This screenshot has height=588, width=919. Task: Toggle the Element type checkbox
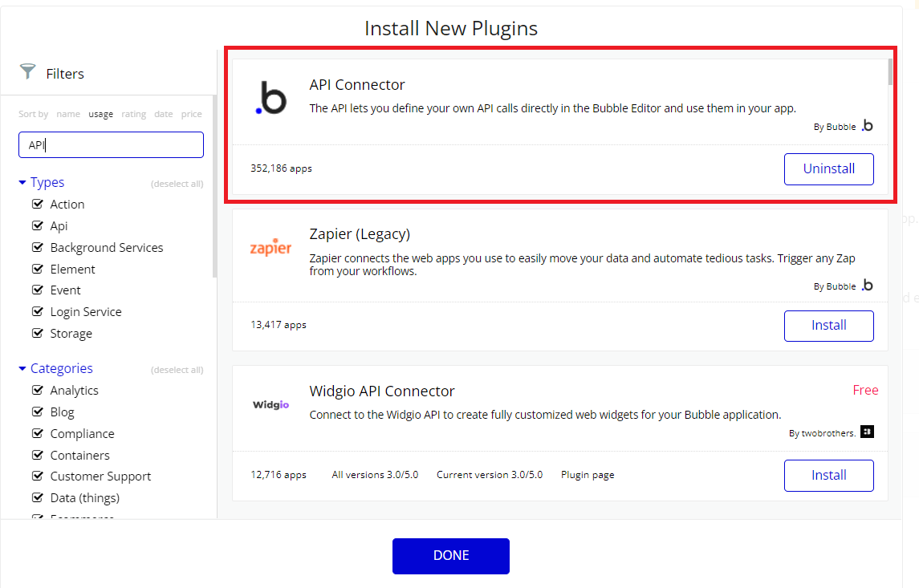pyautogui.click(x=38, y=269)
